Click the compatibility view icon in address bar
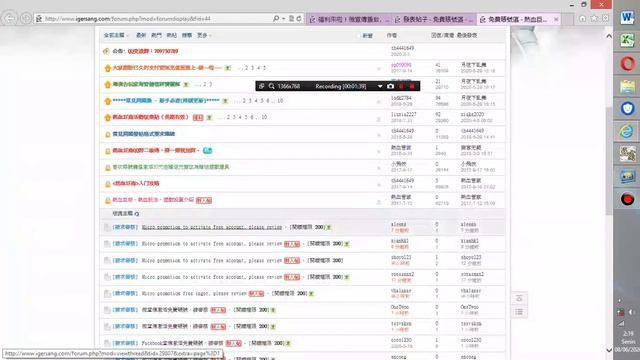 291,19
